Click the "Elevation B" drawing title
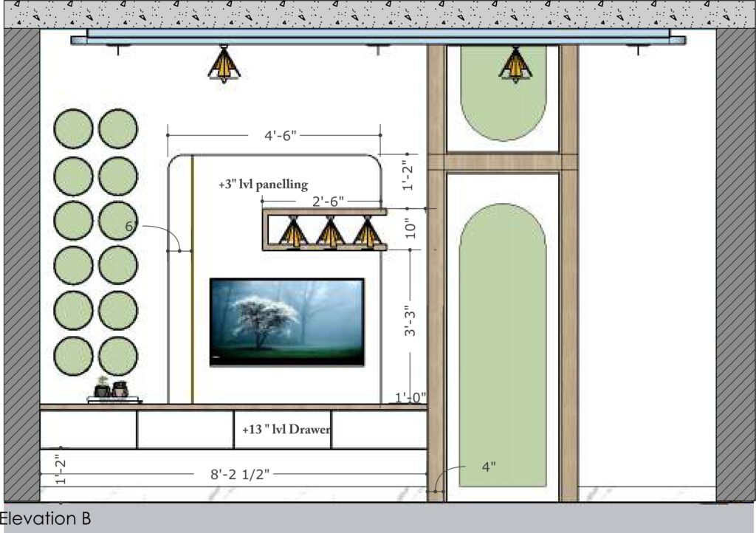The width and height of the screenshot is (756, 533). [46, 519]
